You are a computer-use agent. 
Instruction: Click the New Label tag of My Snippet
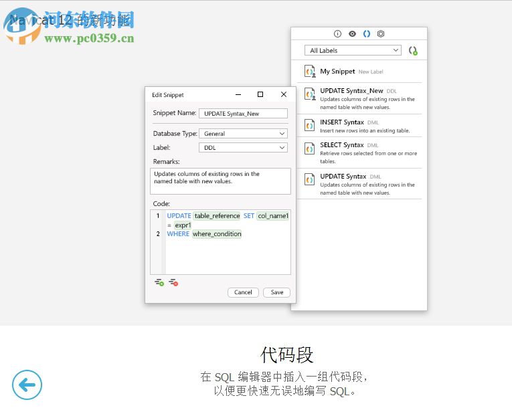tap(371, 72)
